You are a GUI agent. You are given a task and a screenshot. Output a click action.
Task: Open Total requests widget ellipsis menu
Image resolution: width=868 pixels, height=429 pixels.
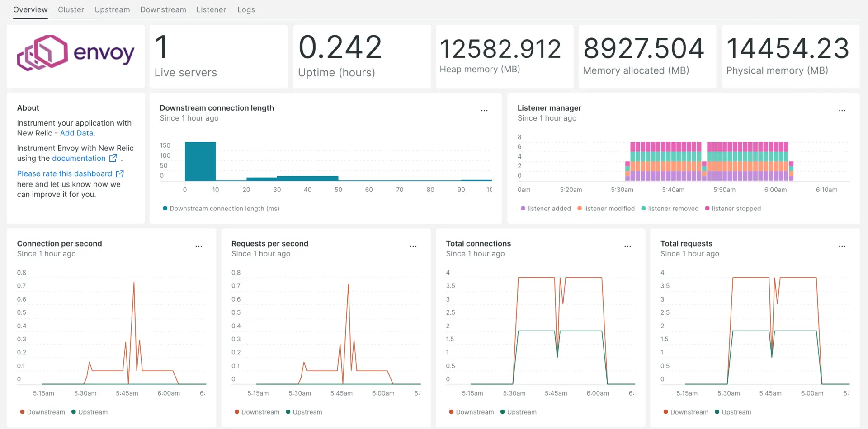[842, 246]
